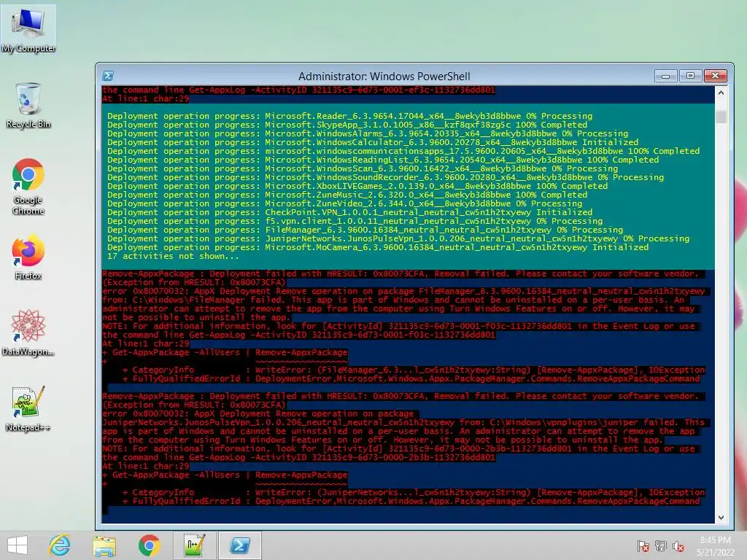The image size is (747, 560).
Task: Open the Notepad++ desktop shortcut
Action: pos(28,408)
